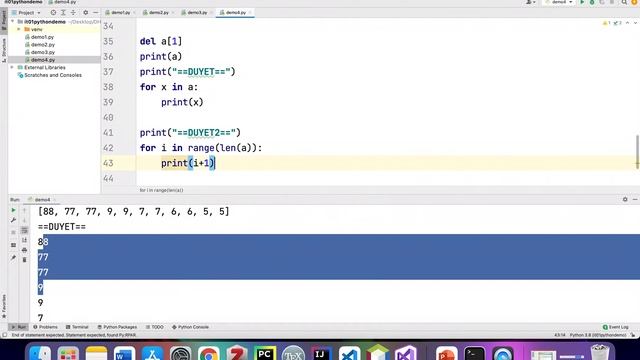Click the stop button in Run panel
Viewport: 640px width, 360px height.
tap(13, 232)
